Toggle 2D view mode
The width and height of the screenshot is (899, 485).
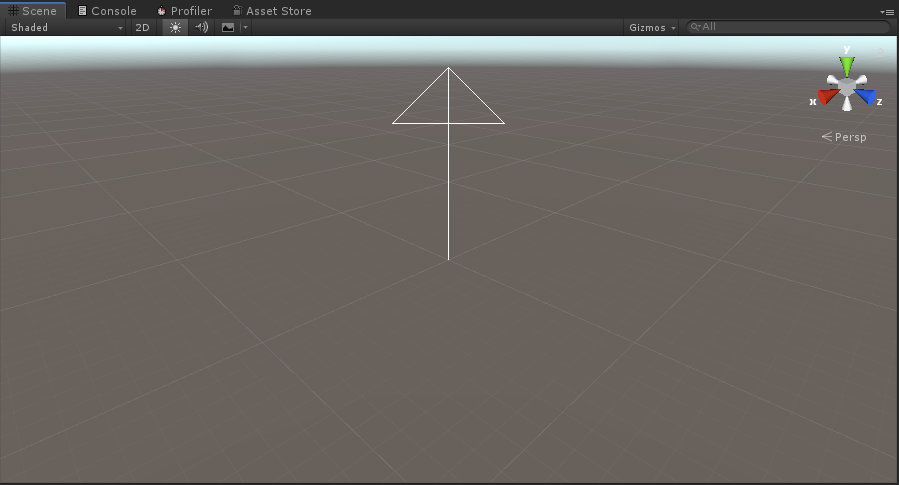(x=142, y=27)
